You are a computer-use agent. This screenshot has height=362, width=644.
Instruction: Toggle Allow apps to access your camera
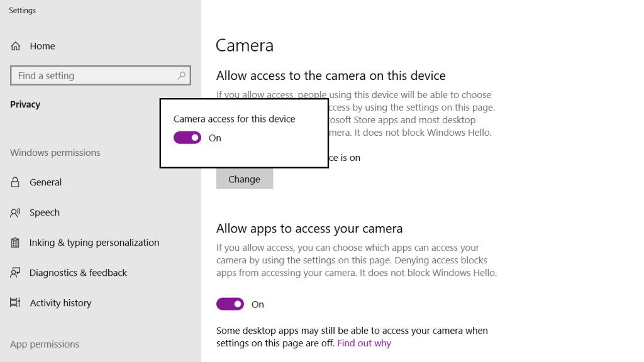coord(230,304)
